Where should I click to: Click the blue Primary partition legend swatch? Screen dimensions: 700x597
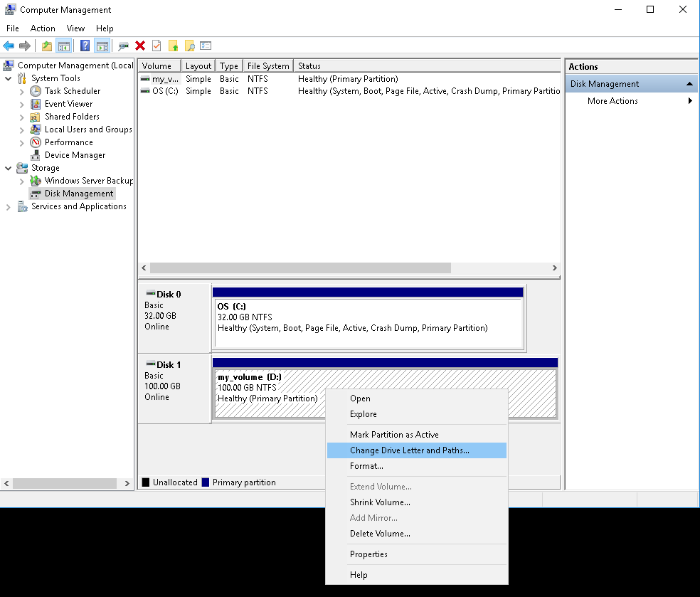[x=206, y=482]
